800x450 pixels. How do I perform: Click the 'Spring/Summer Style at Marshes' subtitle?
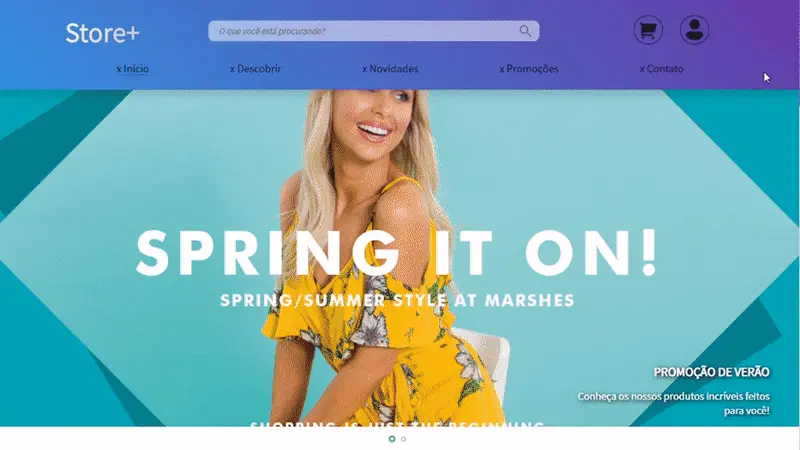click(397, 300)
